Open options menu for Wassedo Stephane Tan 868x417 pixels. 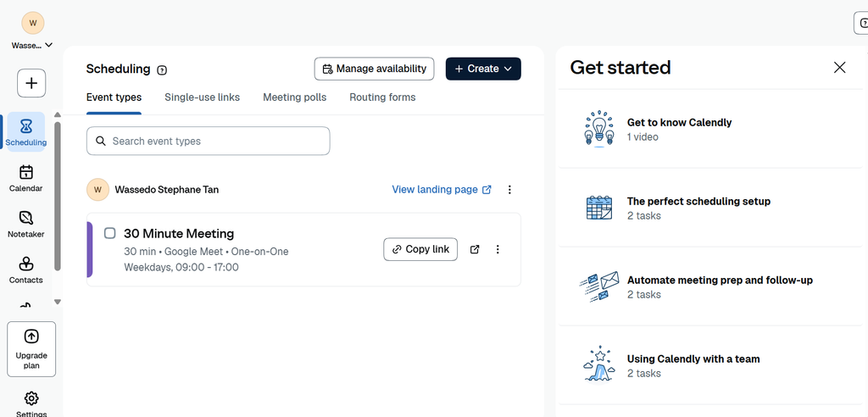point(509,189)
